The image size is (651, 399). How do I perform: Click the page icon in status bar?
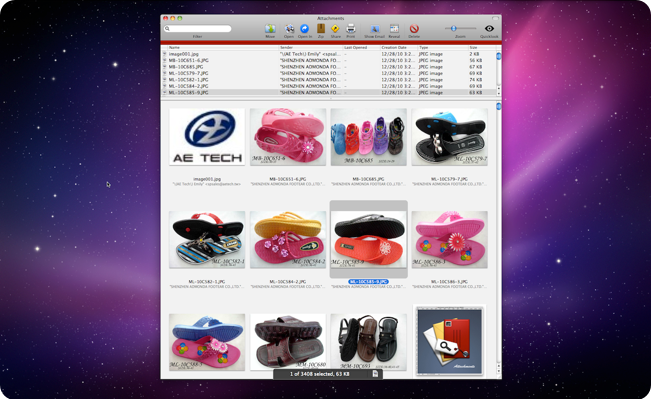tap(375, 374)
